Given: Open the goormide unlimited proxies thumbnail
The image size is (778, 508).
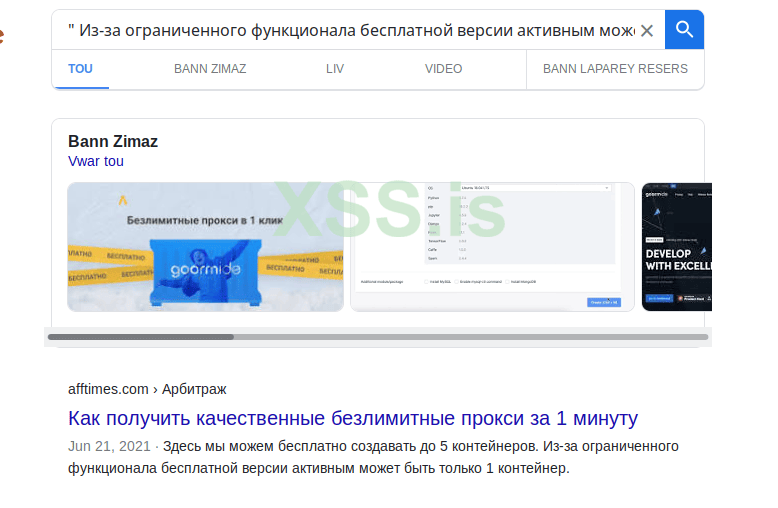Looking at the screenshot, I should pyautogui.click(x=205, y=247).
